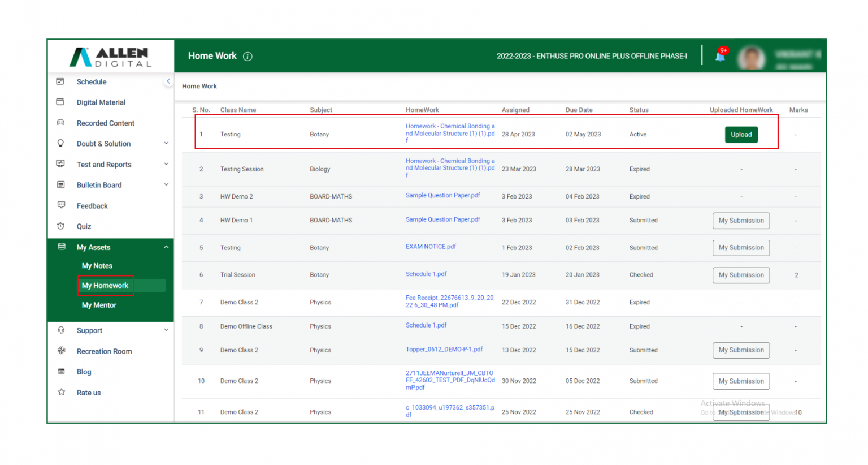Go to Feedback page
The width and height of the screenshot is (868, 465).
point(92,206)
